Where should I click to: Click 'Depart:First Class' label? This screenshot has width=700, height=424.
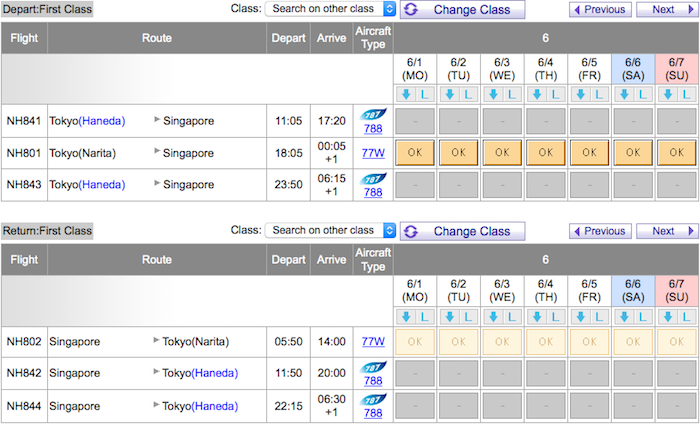(47, 9)
